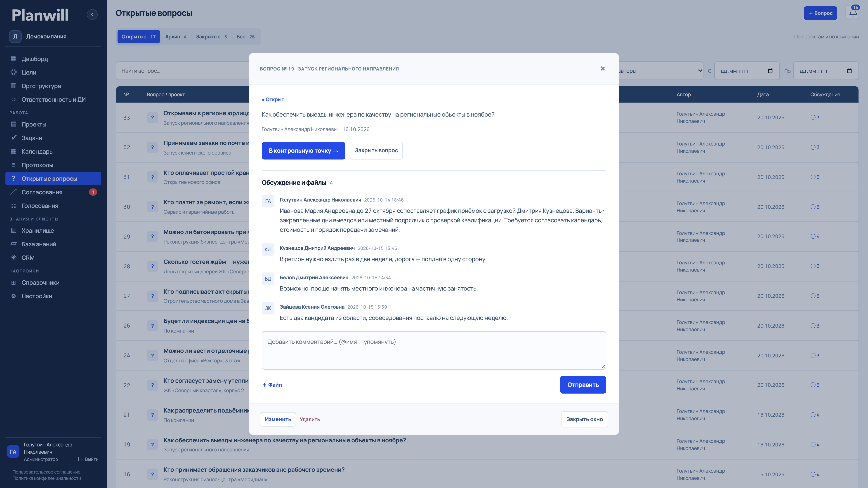Go to Протоколы

coord(54,165)
